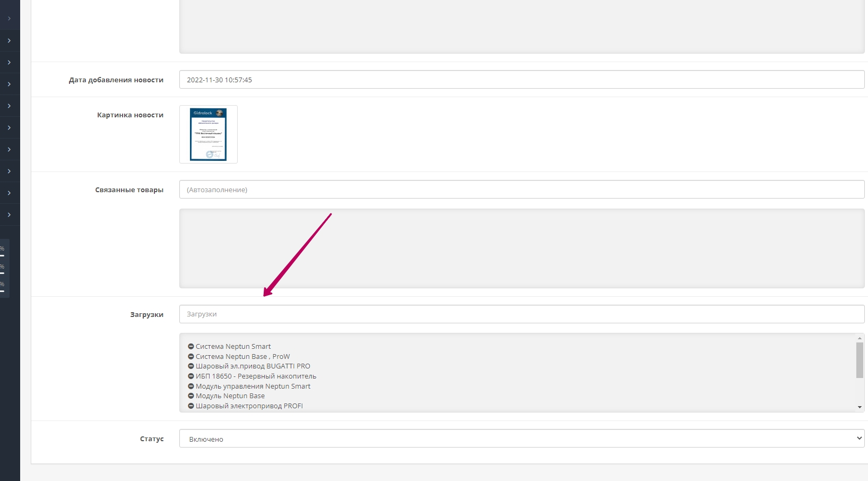Click the Загрузки autocomplete input field
Image resolution: width=868 pixels, height=481 pixels.
pyautogui.click(x=522, y=314)
